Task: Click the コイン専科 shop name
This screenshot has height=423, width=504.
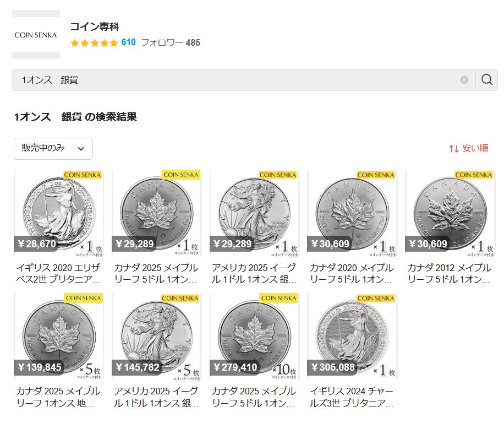Action: pyautogui.click(x=95, y=26)
